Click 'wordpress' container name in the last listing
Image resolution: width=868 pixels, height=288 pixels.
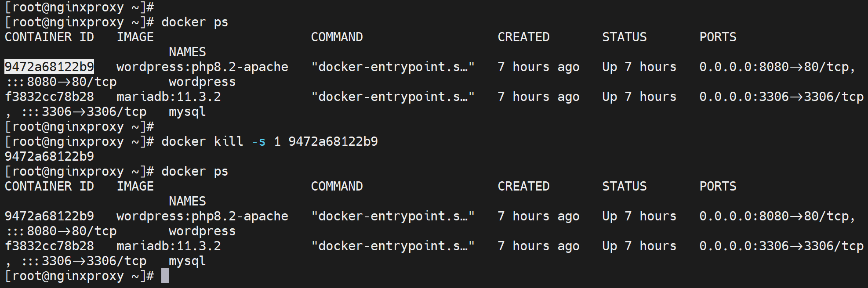click(x=202, y=231)
